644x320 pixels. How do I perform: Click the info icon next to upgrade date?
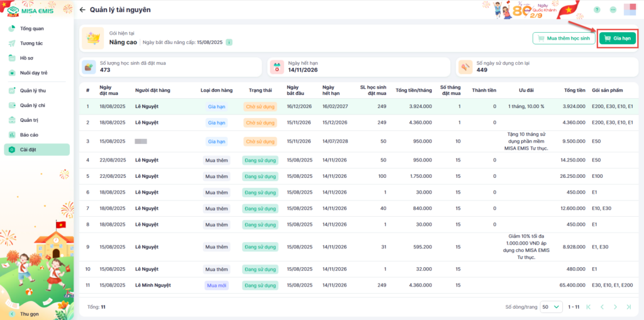pyautogui.click(x=229, y=42)
